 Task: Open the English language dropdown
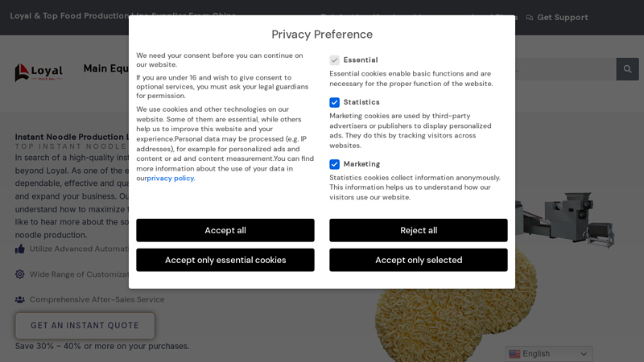click(549, 354)
